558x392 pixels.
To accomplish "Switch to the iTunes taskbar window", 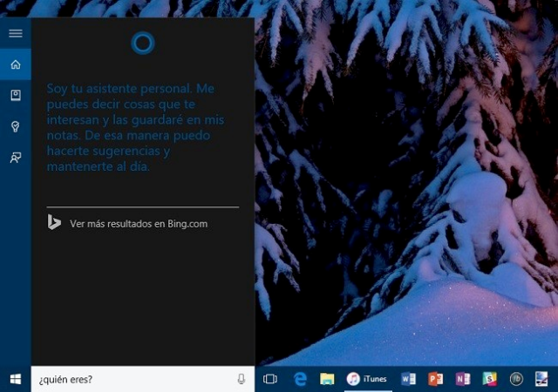I will (x=367, y=379).
